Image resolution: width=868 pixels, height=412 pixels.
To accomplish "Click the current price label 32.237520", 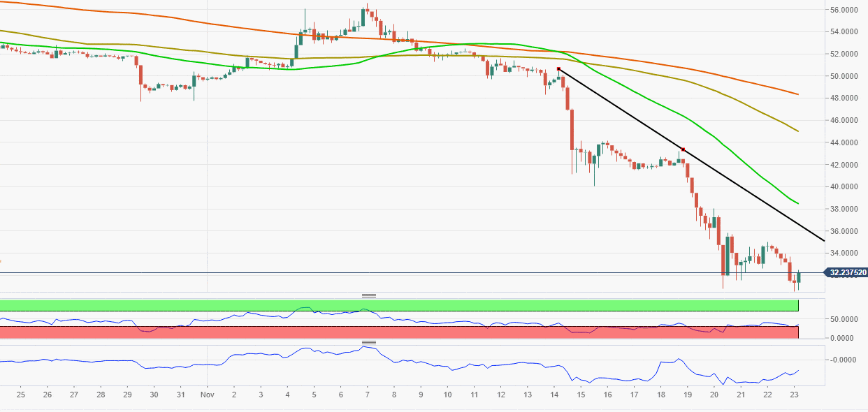I will coord(846,273).
